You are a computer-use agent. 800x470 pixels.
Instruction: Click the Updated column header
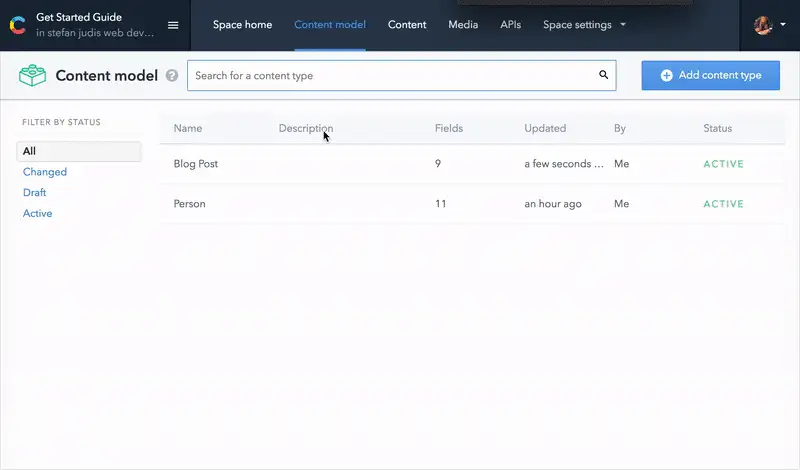tap(545, 128)
